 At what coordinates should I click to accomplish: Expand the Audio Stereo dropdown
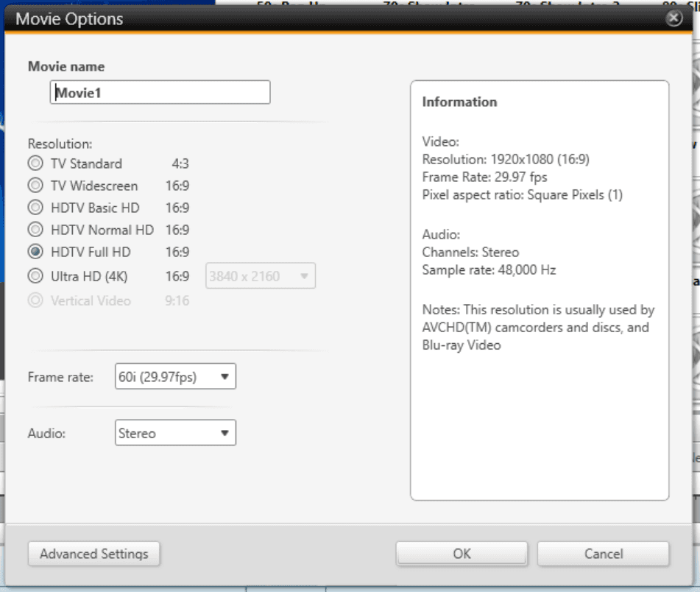pos(175,433)
